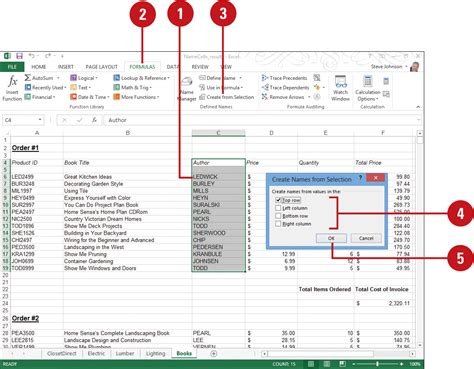Image resolution: width=474 pixels, height=369 pixels.
Task: Click the Watch Window icon
Action: (x=341, y=81)
